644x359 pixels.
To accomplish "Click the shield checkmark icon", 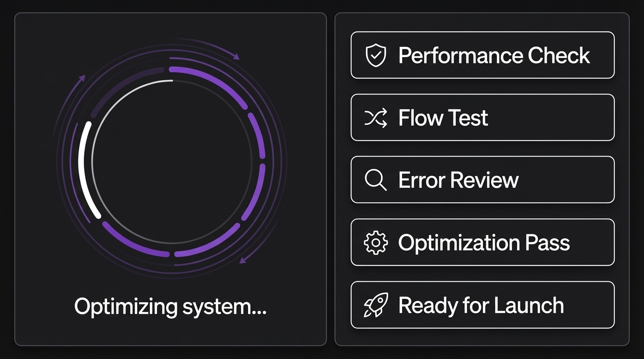I will 375,56.
